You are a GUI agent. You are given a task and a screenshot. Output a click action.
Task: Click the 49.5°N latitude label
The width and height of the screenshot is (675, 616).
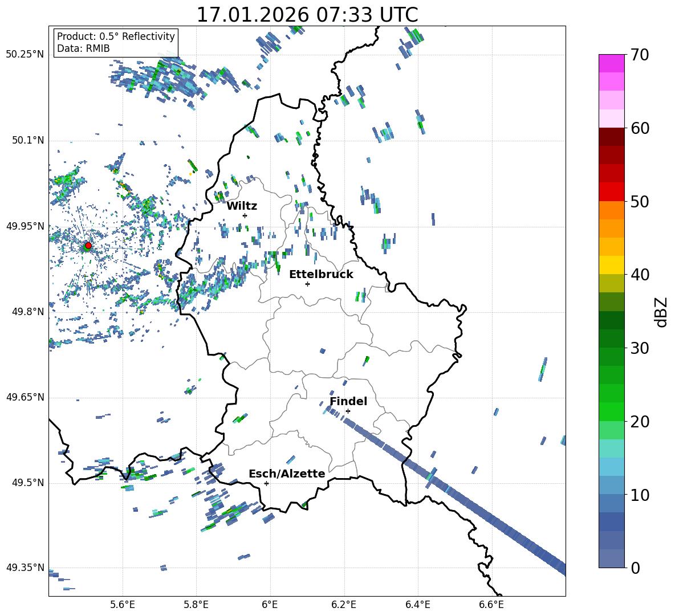[x=27, y=483]
